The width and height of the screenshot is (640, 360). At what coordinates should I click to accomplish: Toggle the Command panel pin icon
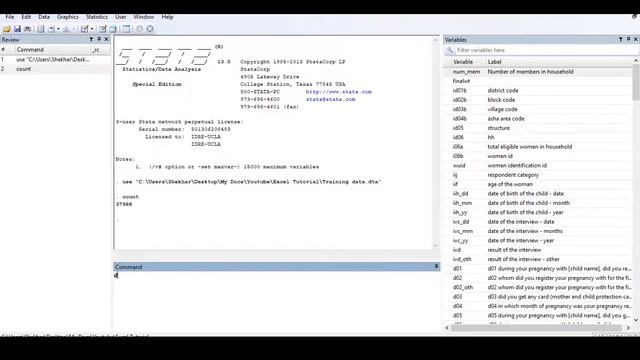tap(436, 267)
